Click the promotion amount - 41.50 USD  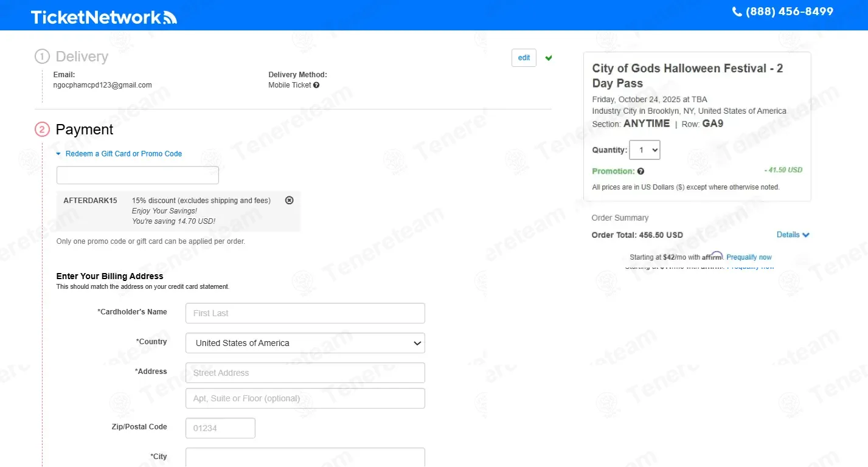(x=783, y=170)
